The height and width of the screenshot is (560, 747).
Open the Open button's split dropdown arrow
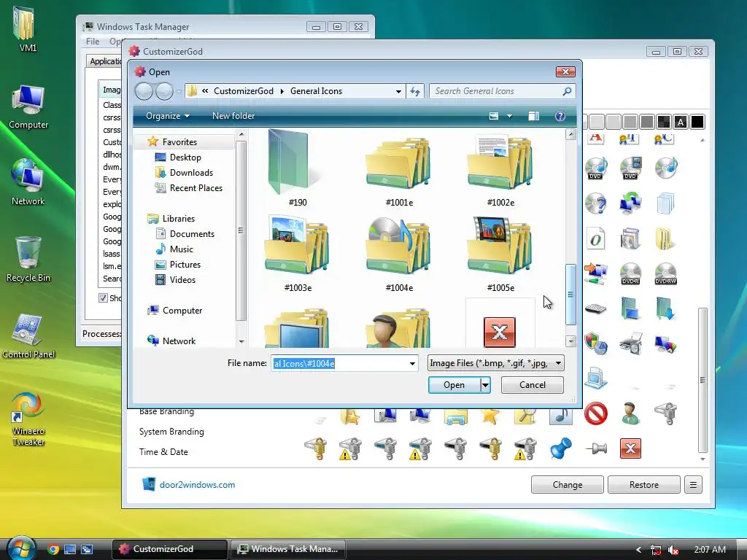click(485, 385)
